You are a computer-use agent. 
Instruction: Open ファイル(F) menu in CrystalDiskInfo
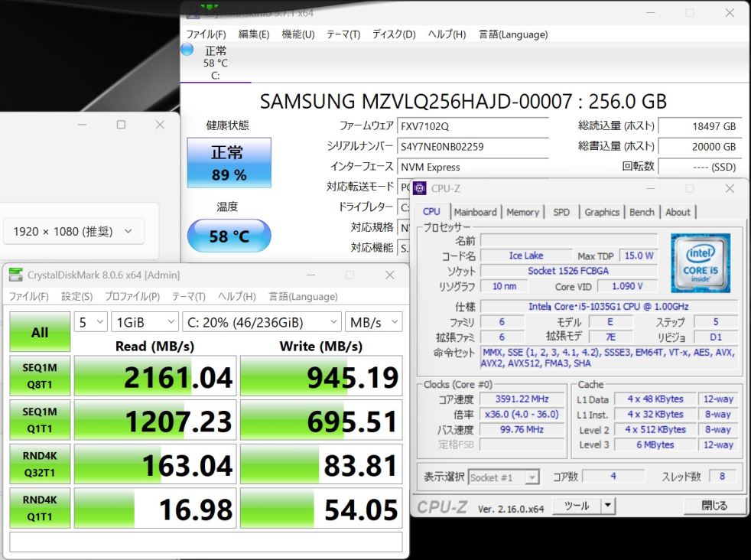(206, 34)
